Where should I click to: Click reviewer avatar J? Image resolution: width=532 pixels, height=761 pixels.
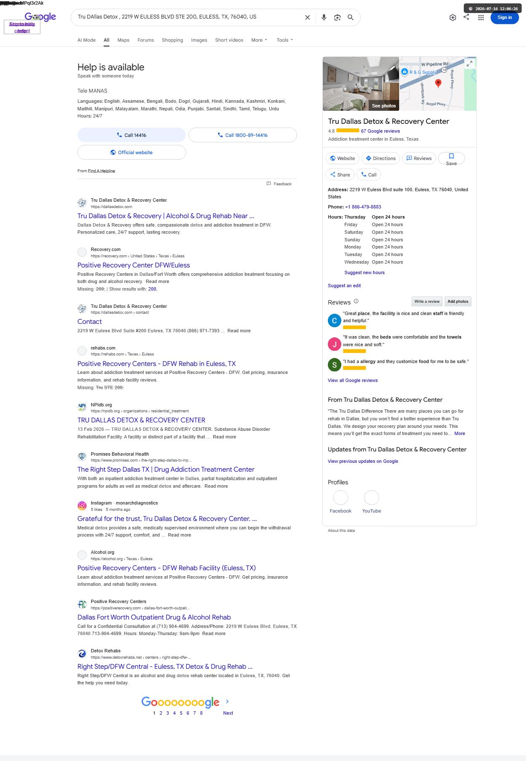coord(335,344)
